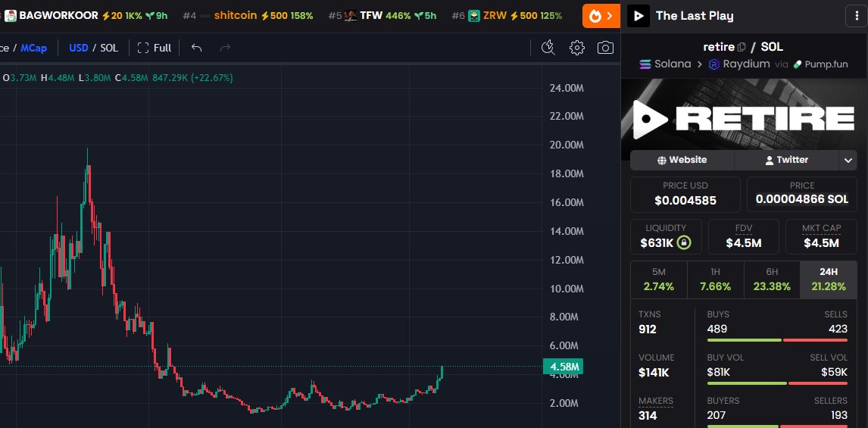Click the Solana chain label

click(x=673, y=64)
